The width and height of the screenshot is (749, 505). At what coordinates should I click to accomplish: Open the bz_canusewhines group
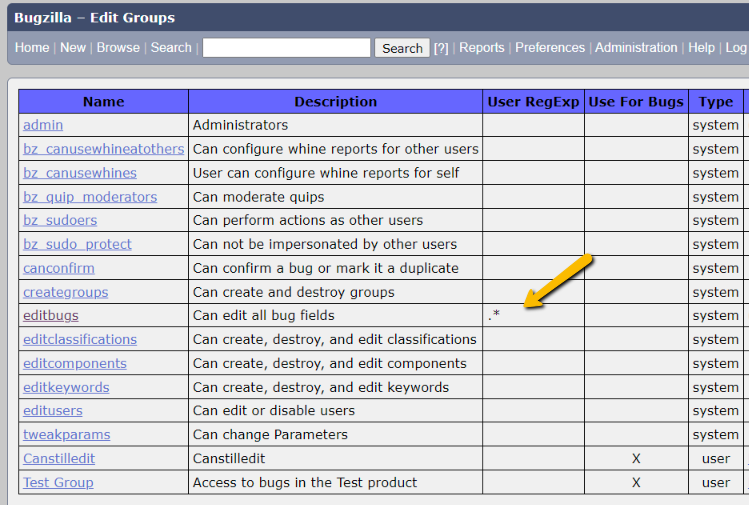click(80, 173)
